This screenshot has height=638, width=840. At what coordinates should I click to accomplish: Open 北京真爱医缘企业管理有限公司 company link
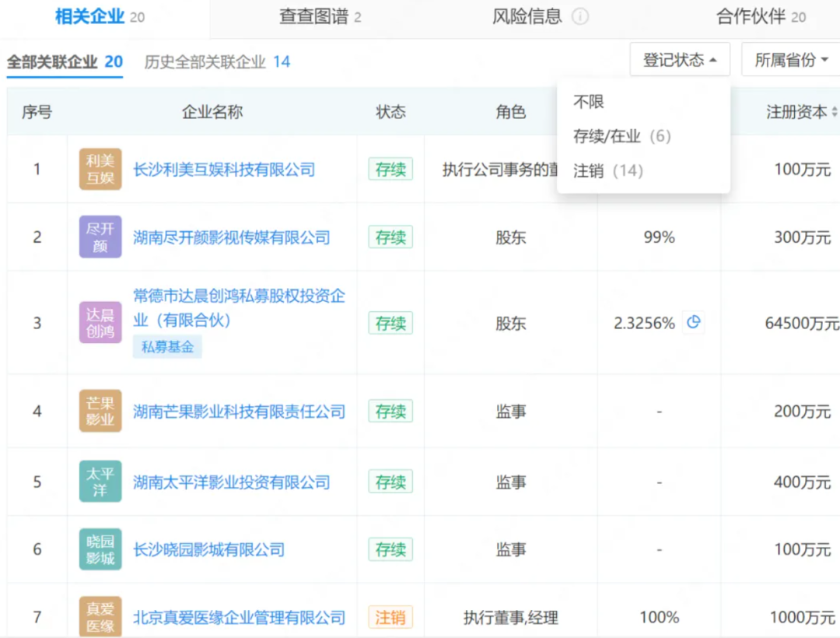[x=239, y=617]
